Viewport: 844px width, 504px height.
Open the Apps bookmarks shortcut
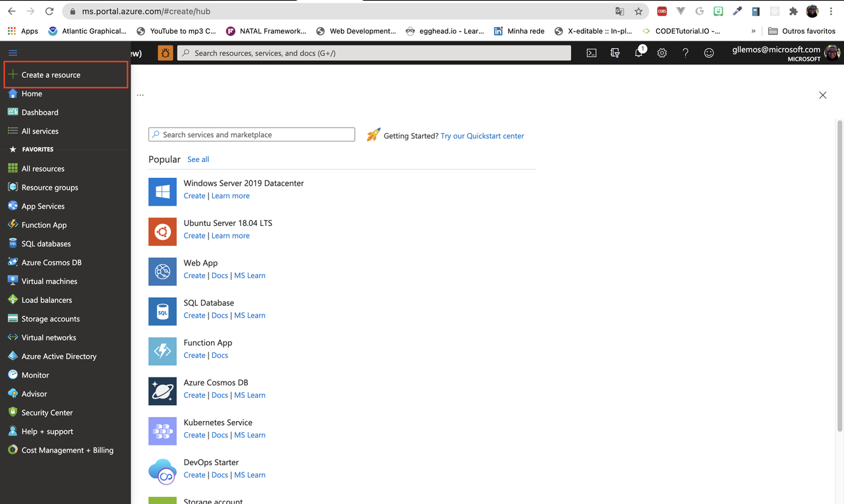coord(23,31)
